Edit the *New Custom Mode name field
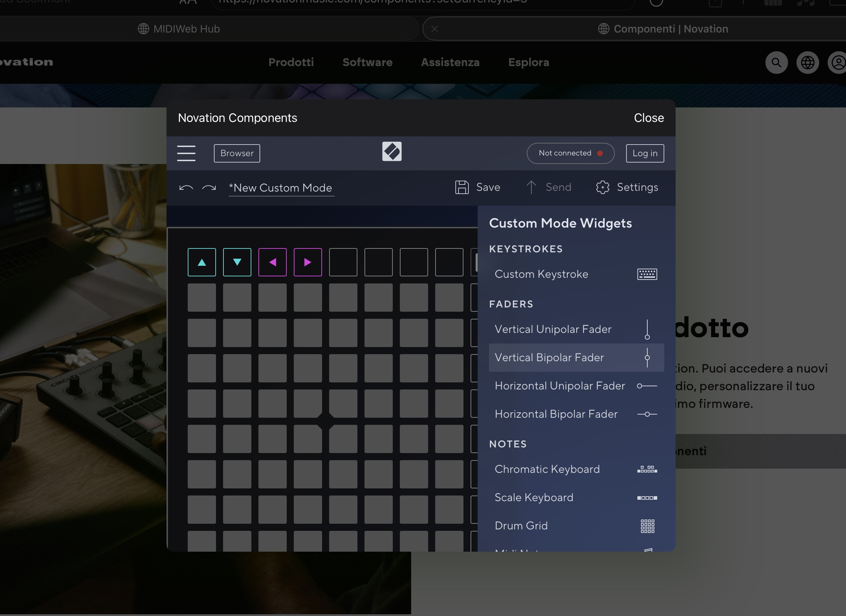The image size is (846, 616). pyautogui.click(x=281, y=188)
